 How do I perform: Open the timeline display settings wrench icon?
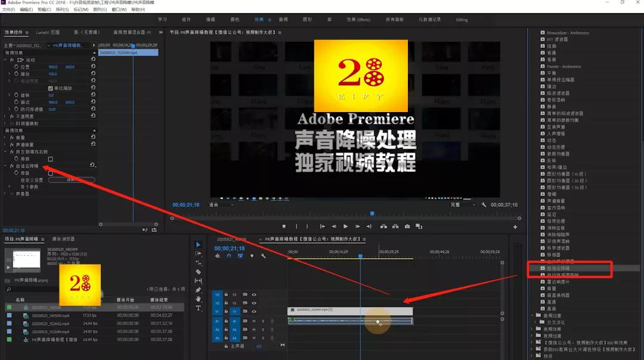[264, 256]
